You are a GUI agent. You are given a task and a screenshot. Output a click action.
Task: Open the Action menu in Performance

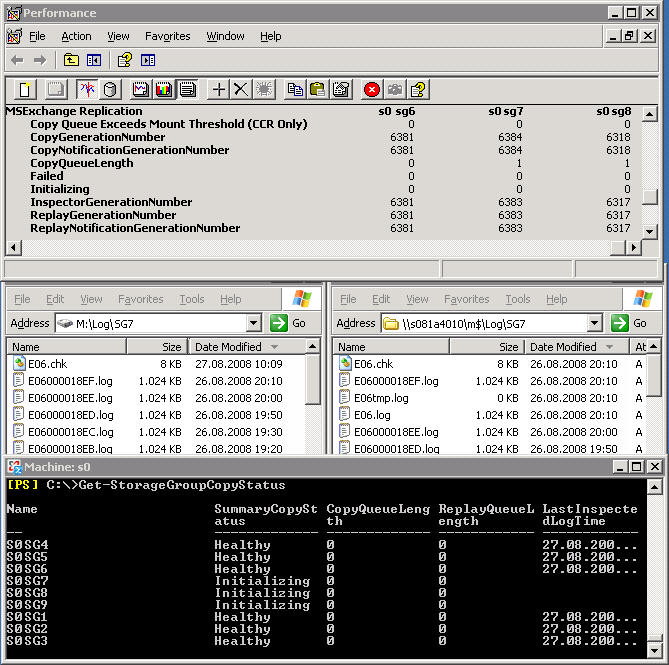[x=76, y=36]
